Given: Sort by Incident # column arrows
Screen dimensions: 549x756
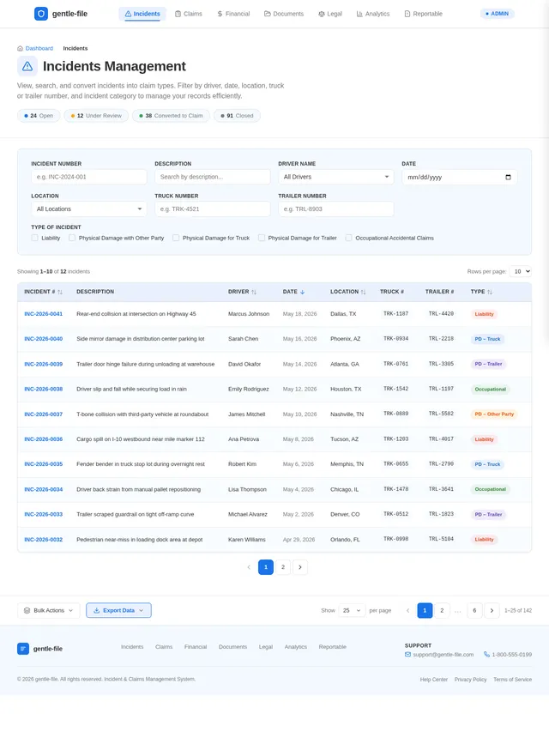Looking at the screenshot, I should tap(60, 292).
